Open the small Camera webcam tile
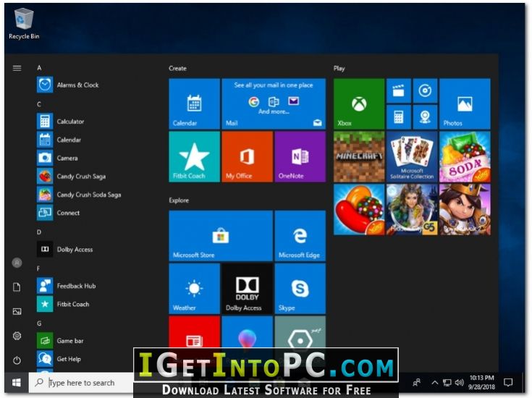The height and width of the screenshot is (398, 532). coord(425,117)
